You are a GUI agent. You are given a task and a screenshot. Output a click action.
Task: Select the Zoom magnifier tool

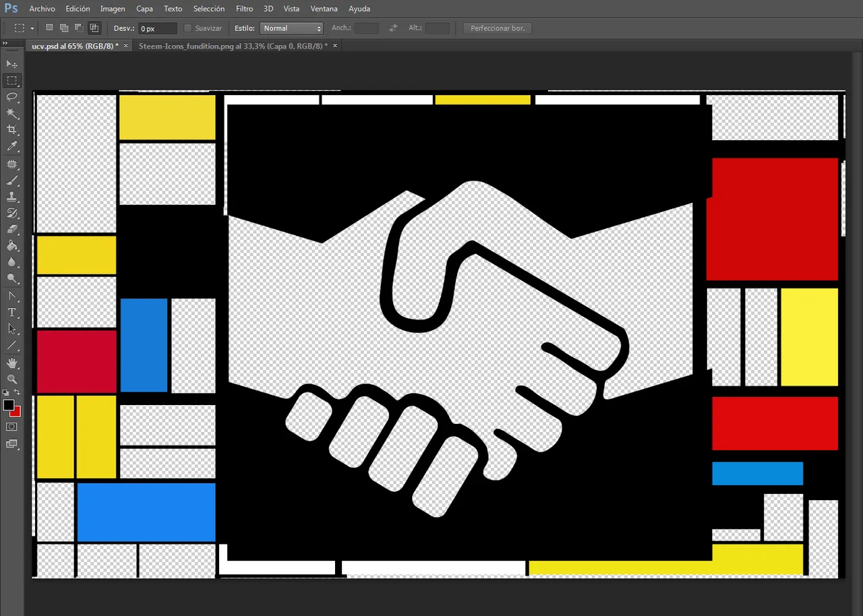tap(11, 379)
